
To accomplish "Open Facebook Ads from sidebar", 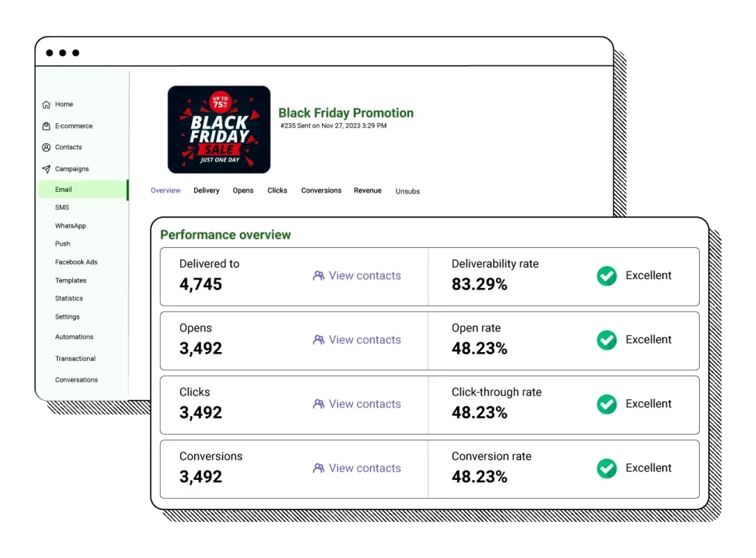I will [76, 262].
